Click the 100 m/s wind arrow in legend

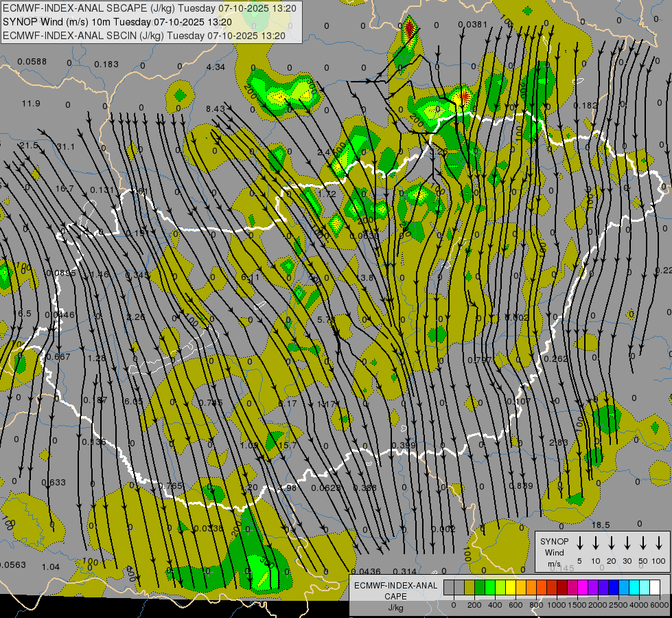pyautogui.click(x=659, y=543)
